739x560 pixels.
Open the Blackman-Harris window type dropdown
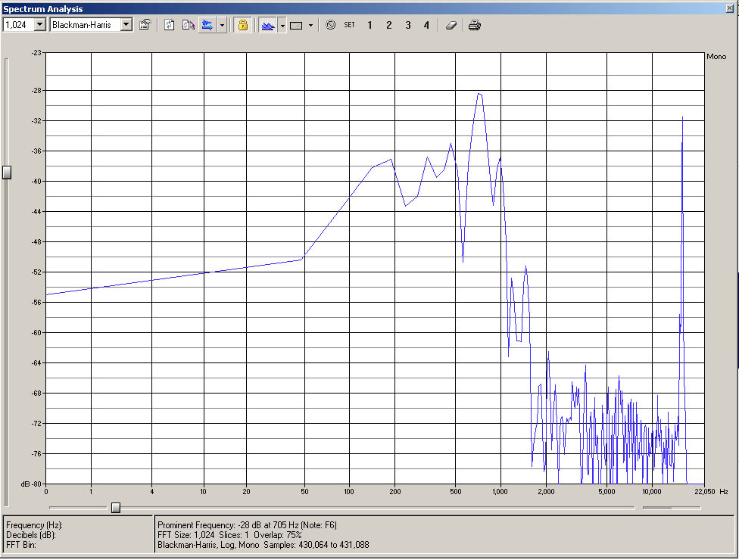(126, 25)
